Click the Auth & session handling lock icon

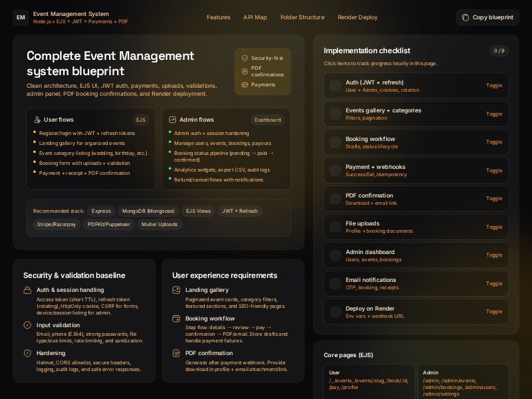(x=27, y=290)
